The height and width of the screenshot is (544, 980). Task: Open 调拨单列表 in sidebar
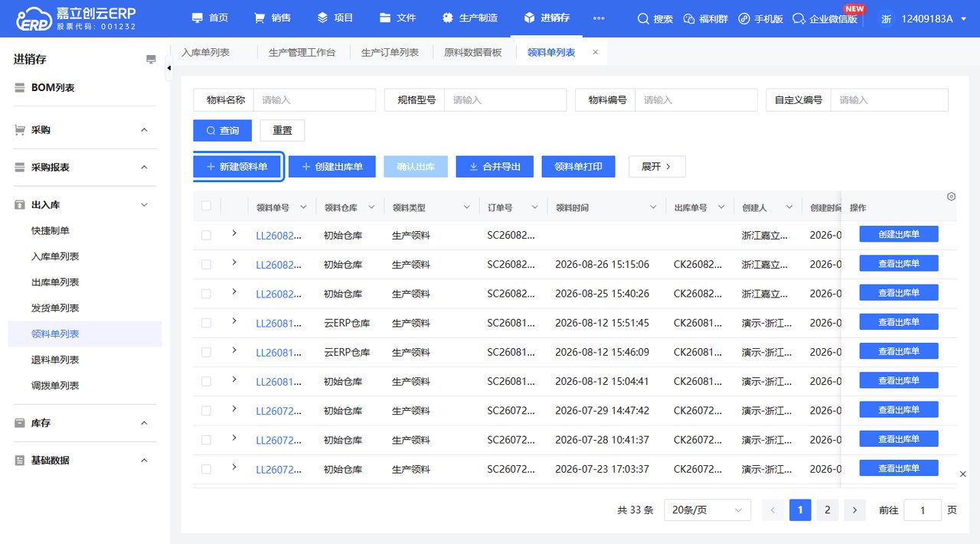[55, 386]
